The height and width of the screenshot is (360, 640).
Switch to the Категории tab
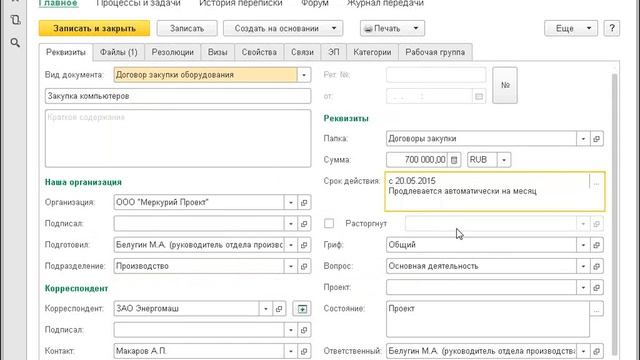pyautogui.click(x=372, y=52)
